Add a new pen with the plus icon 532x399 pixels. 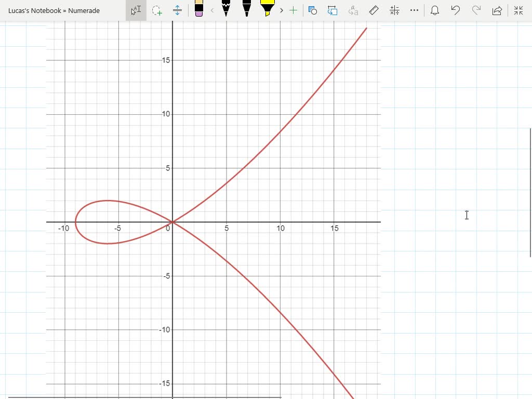pyautogui.click(x=294, y=10)
